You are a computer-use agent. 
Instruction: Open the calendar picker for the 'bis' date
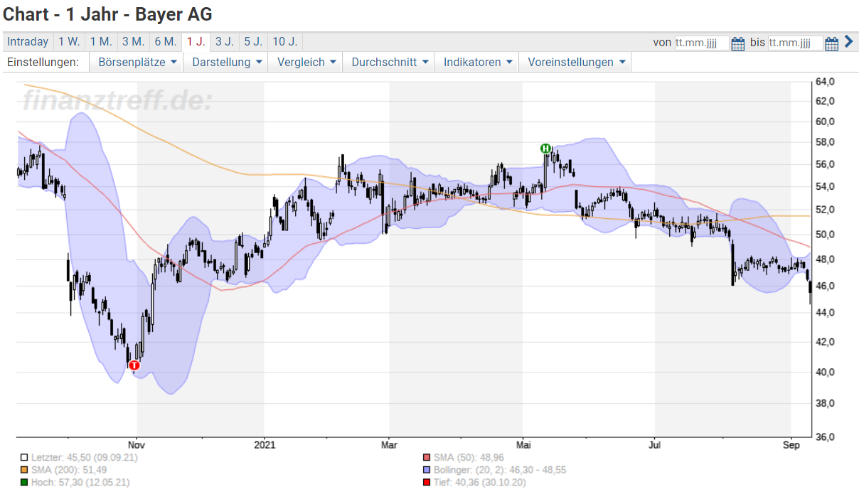tap(832, 43)
